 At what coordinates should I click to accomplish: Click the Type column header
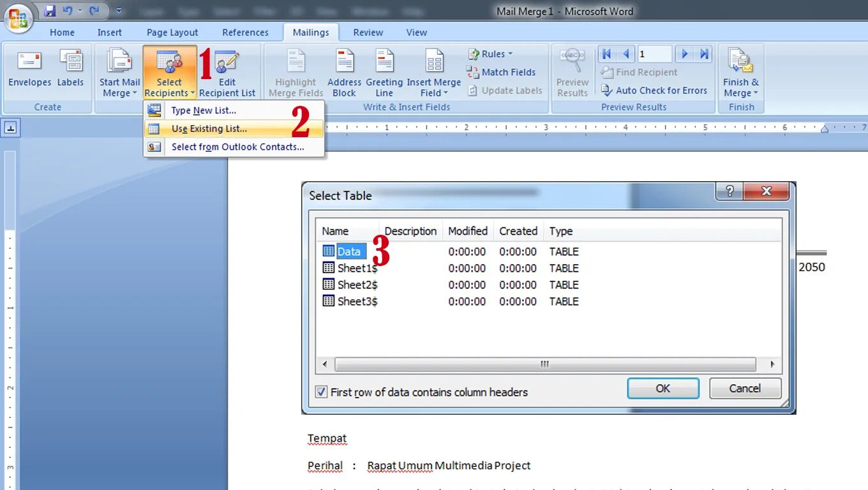point(561,231)
